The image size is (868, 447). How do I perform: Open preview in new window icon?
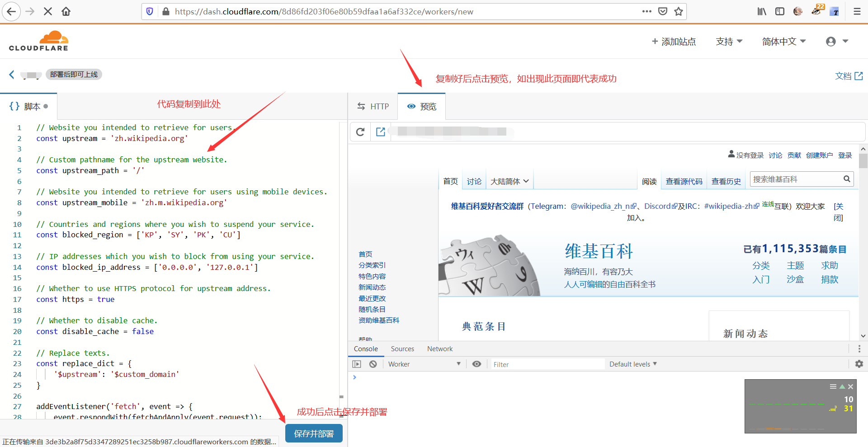coord(381,132)
